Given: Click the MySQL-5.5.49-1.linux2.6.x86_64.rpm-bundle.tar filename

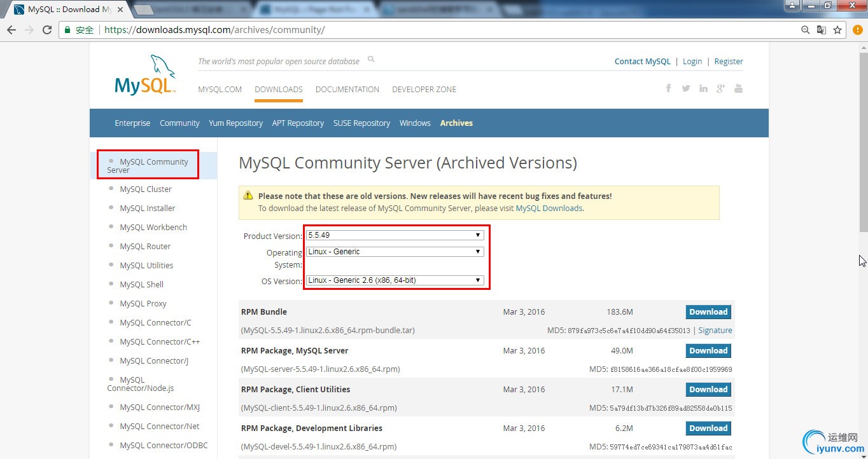Looking at the screenshot, I should pos(328,331).
